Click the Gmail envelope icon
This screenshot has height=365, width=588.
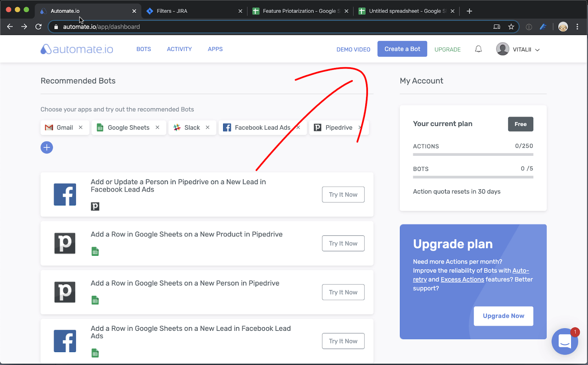[49, 128]
